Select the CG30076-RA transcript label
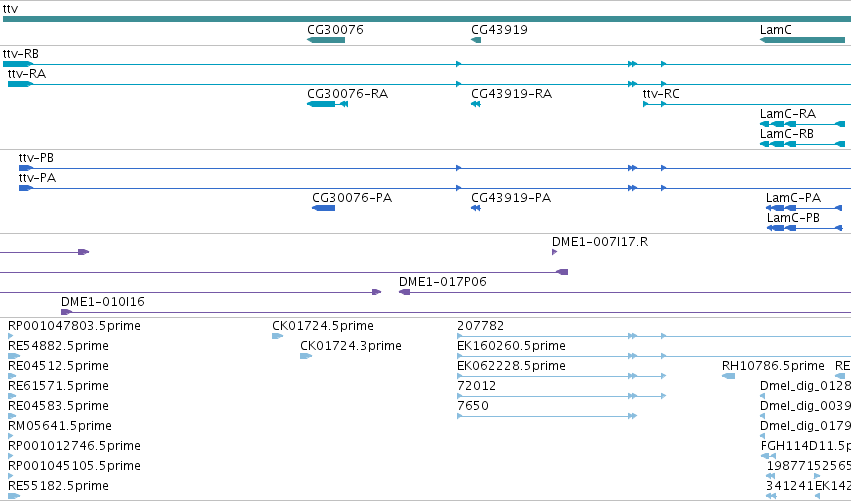Screen dimensions: 851x501 (x=347, y=94)
